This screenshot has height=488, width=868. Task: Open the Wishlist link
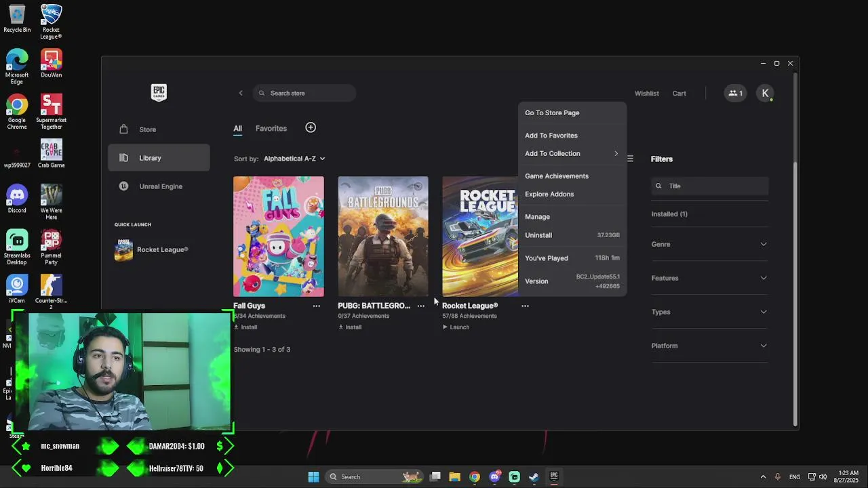pyautogui.click(x=646, y=94)
